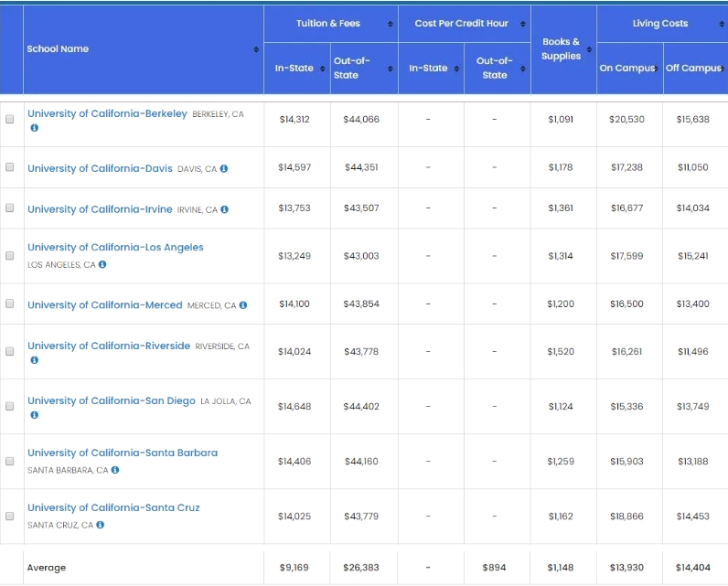Sort by Books & Supplies arrows
The width and height of the screenshot is (728, 586).
click(589, 49)
